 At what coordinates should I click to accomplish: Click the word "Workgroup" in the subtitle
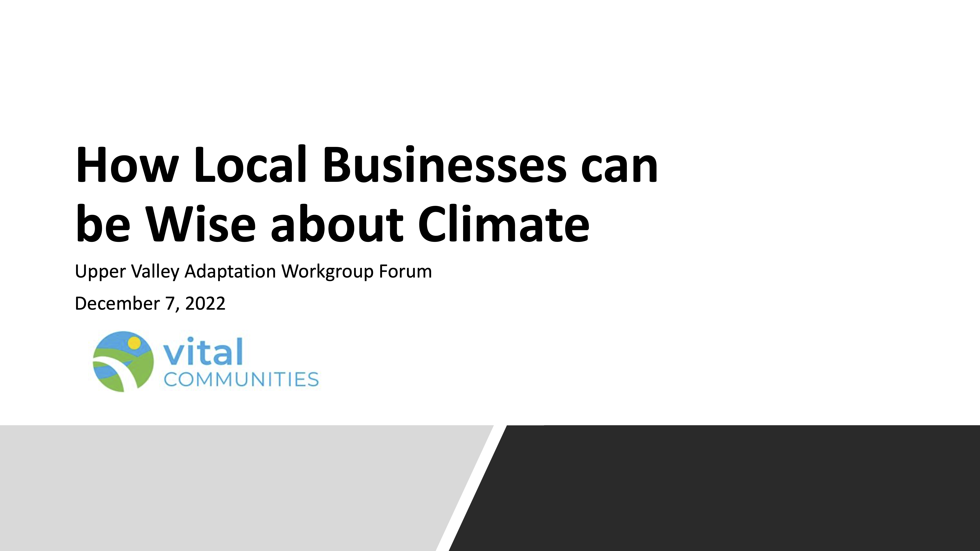coord(327,271)
